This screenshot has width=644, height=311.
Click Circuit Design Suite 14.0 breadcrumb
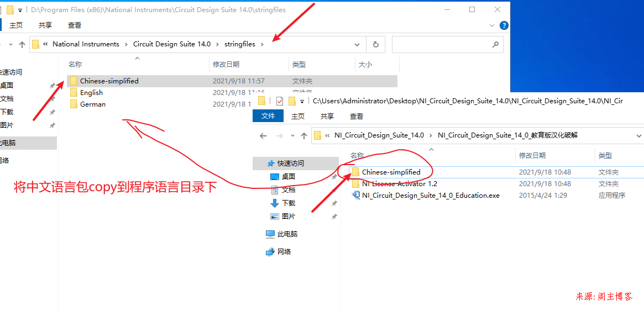click(172, 44)
